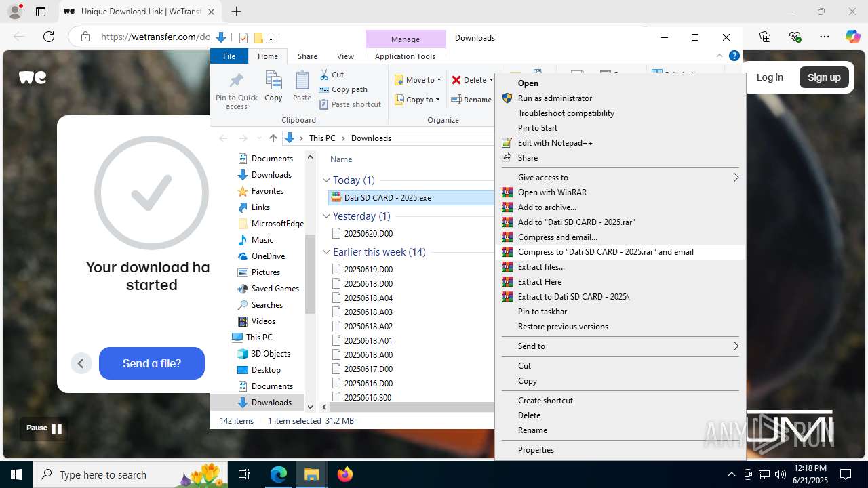
Task: Select file 20250620.D00
Action: (368, 234)
